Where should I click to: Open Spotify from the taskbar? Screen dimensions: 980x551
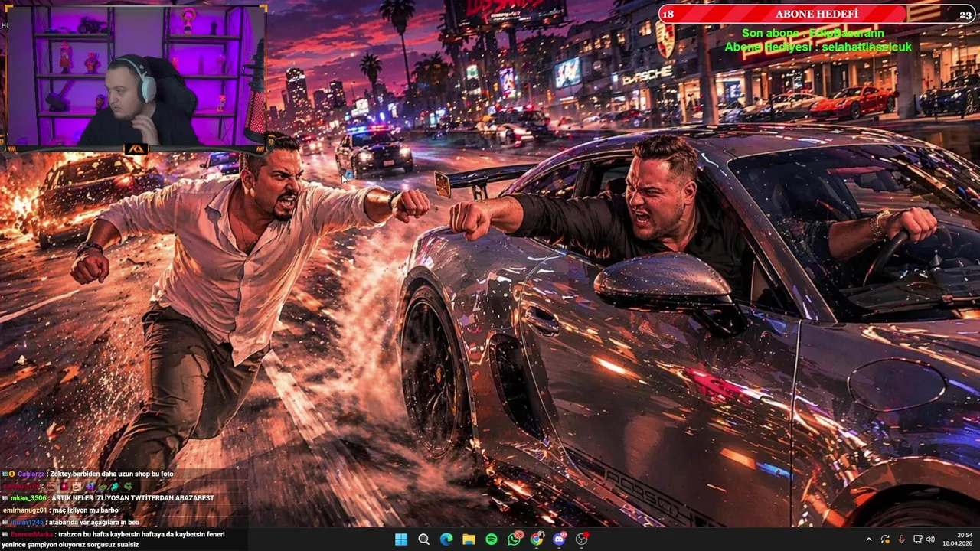pos(492,540)
